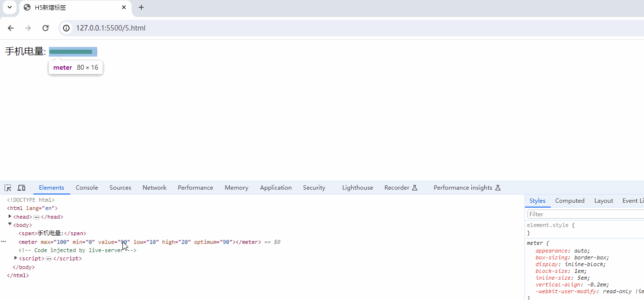644x300 pixels.
Task: Close the H5新增标签 browser tab
Action: pyautogui.click(x=124, y=7)
